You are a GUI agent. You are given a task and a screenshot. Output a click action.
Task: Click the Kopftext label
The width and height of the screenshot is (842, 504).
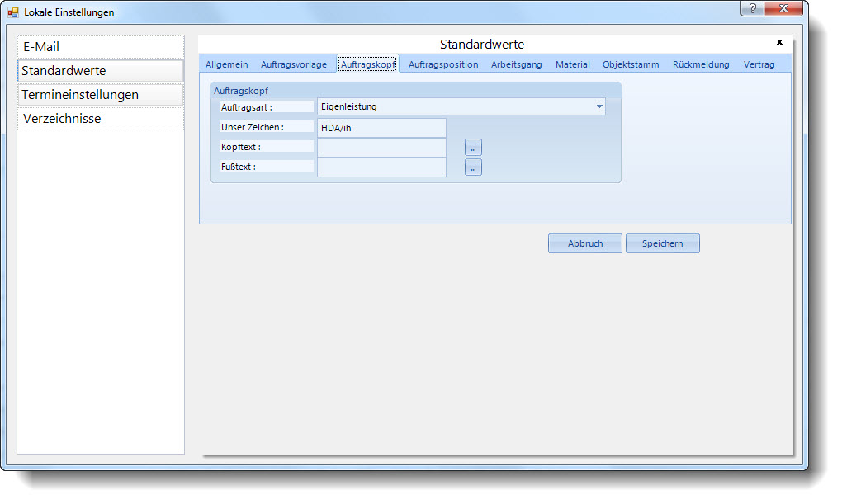(x=240, y=147)
